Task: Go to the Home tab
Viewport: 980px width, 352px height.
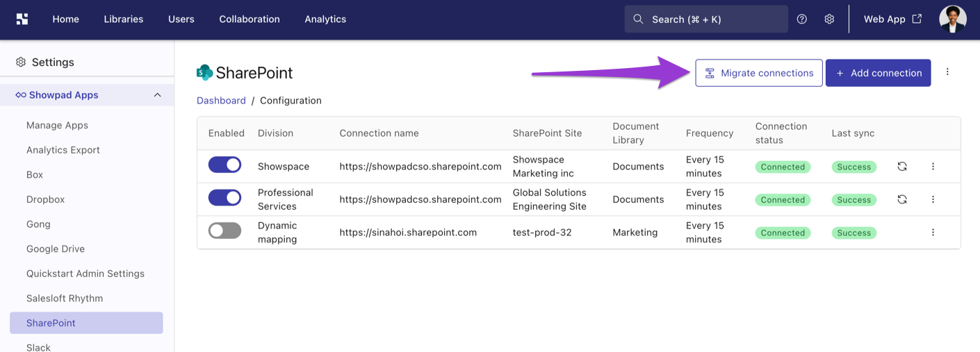Action: click(x=66, y=19)
